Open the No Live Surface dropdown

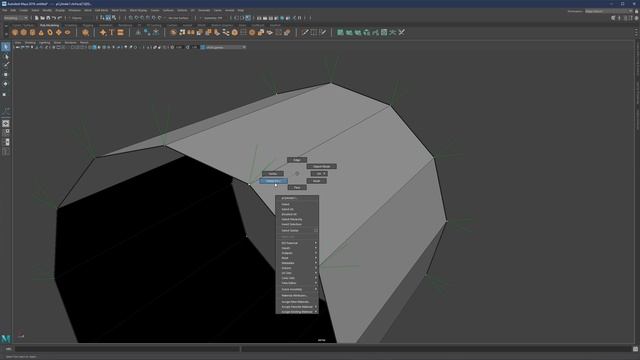[x=178, y=18]
